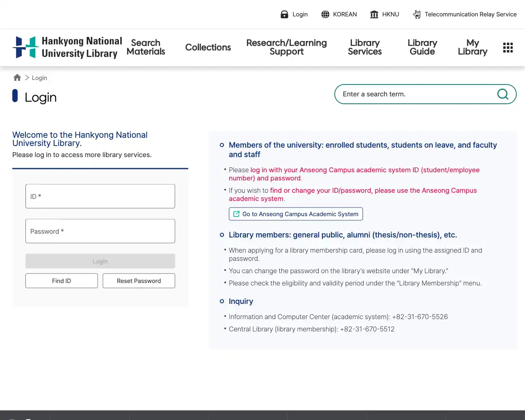
Task: Click the 'Library members: general public' heading
Action: (x=343, y=235)
